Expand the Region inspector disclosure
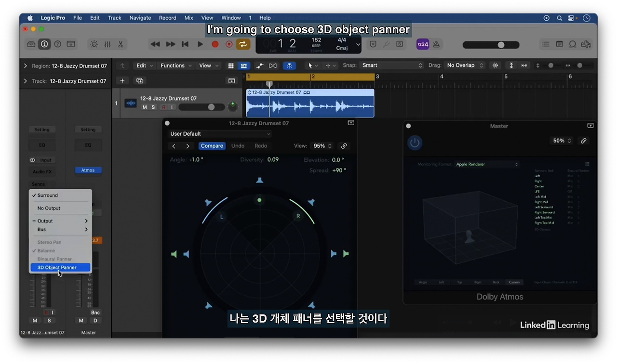 tap(25, 66)
